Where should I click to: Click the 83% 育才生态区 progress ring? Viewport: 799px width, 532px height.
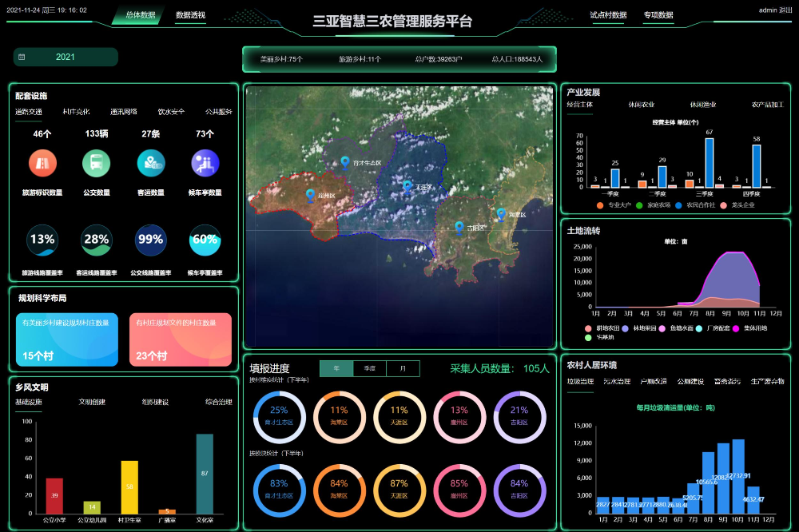279,490
